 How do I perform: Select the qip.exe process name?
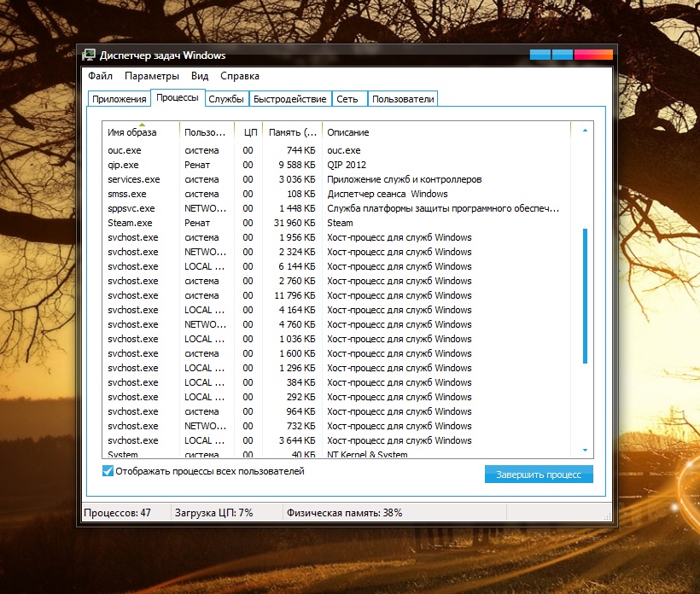point(123,165)
